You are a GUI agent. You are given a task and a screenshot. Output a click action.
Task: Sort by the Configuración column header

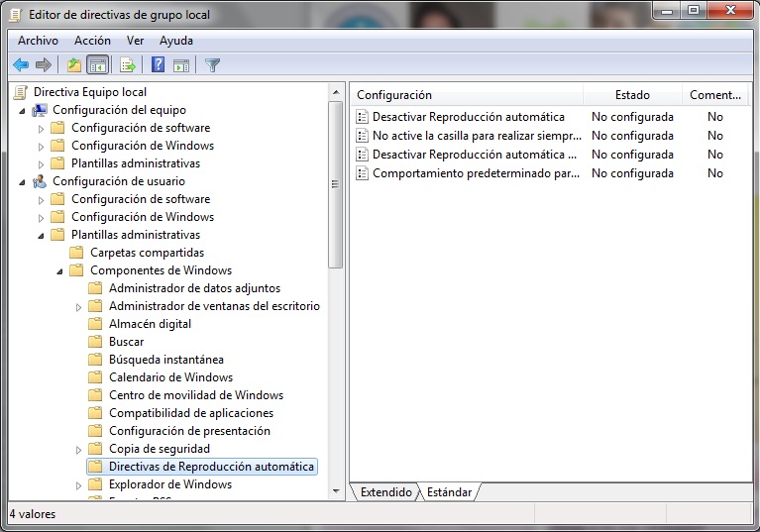pos(467,95)
